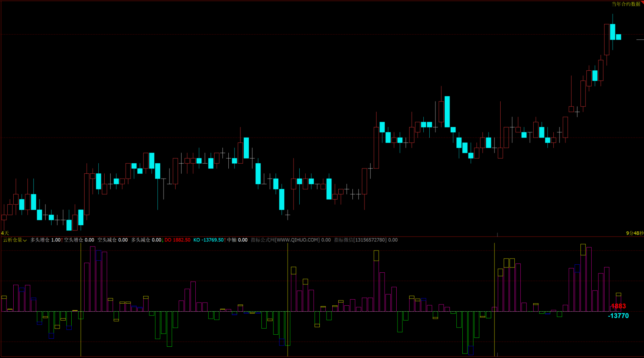Select the 多头增仓 1.00 value
The width and height of the screenshot is (644, 358).
(46, 240)
